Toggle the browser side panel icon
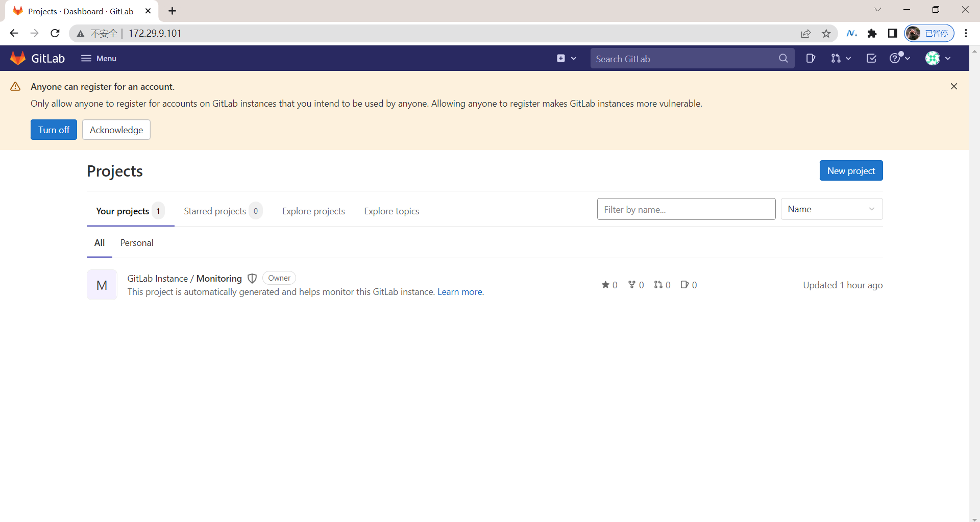 tap(892, 33)
